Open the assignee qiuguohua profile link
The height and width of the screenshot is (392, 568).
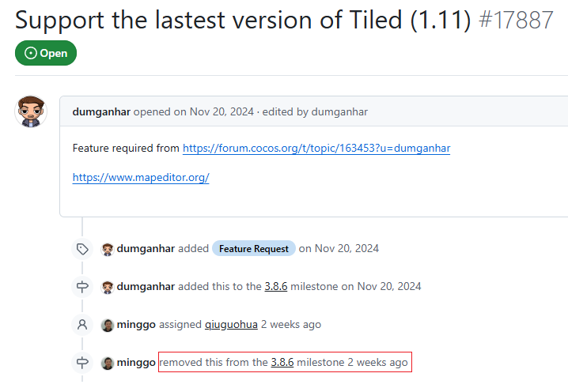(x=231, y=325)
